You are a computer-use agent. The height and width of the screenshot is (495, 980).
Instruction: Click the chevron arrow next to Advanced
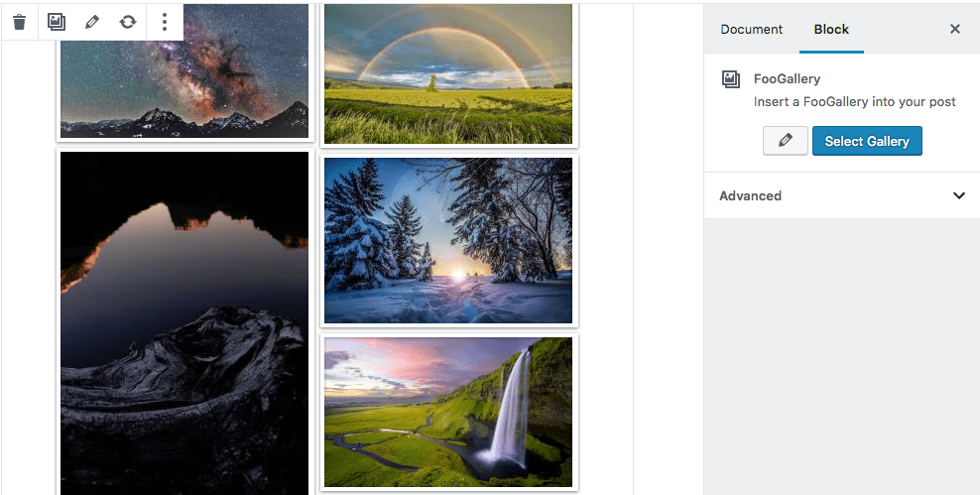pyautogui.click(x=959, y=195)
